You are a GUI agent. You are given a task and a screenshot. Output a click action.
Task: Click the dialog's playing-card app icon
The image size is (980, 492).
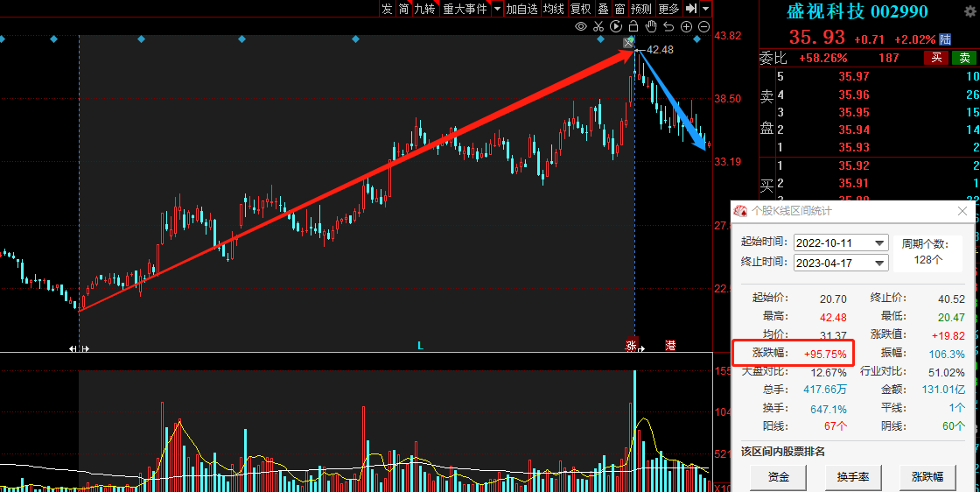(740, 211)
